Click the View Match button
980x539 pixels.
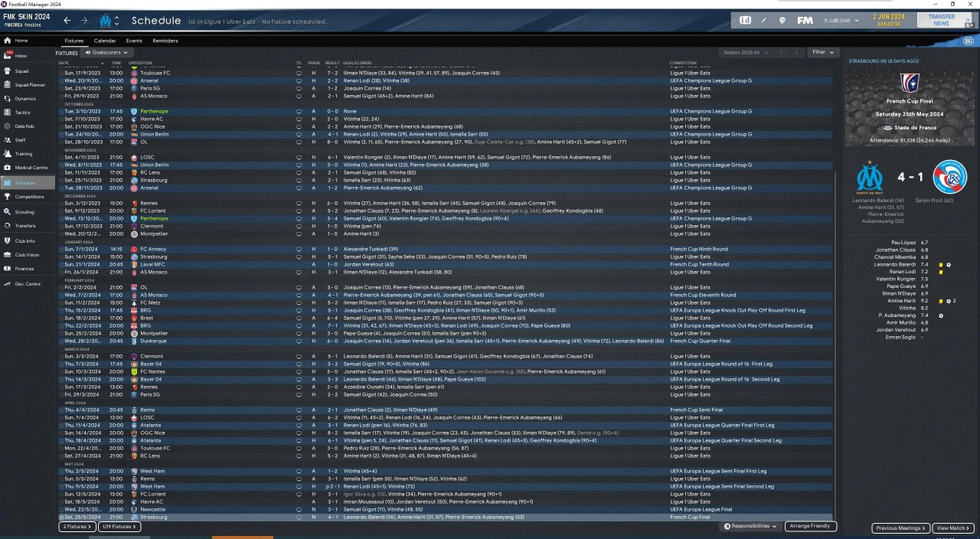coord(953,528)
